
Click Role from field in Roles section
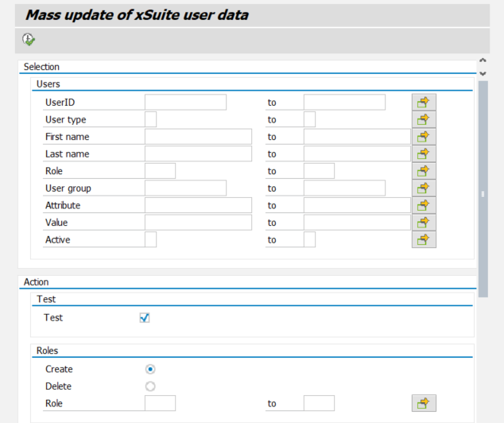coord(160,403)
